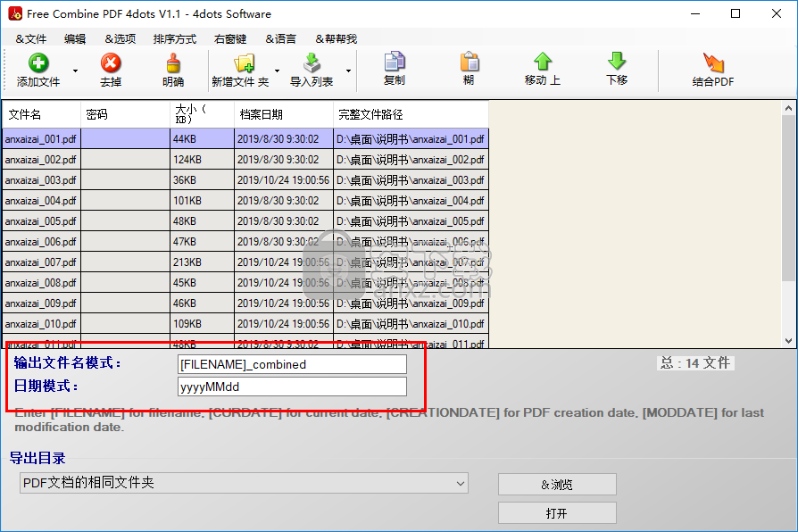Click the 总: 14 文件 total label
Viewport: 798px width, 532px height.
coord(695,363)
